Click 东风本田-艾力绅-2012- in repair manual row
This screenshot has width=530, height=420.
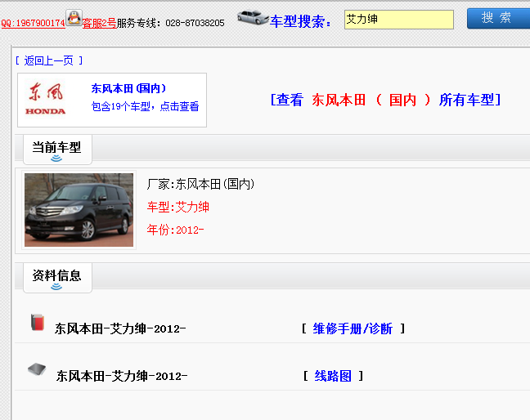[120, 328]
